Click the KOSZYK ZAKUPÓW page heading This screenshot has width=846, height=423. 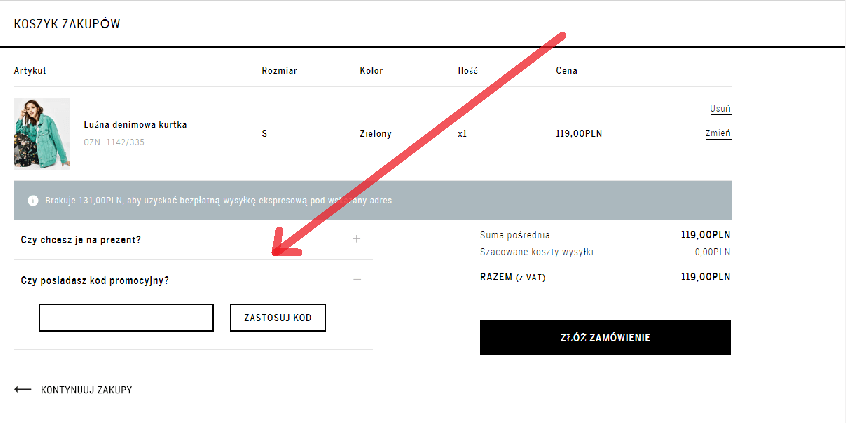(67, 24)
